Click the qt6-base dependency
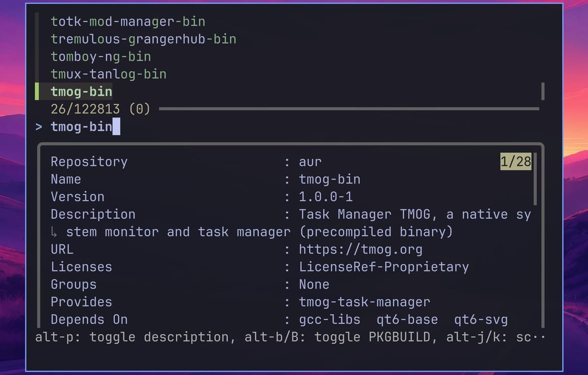588x375 pixels. tap(407, 320)
